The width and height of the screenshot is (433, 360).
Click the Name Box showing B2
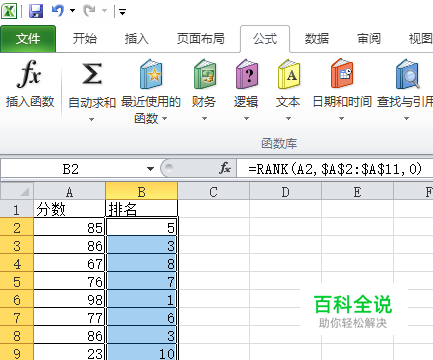[72, 169]
